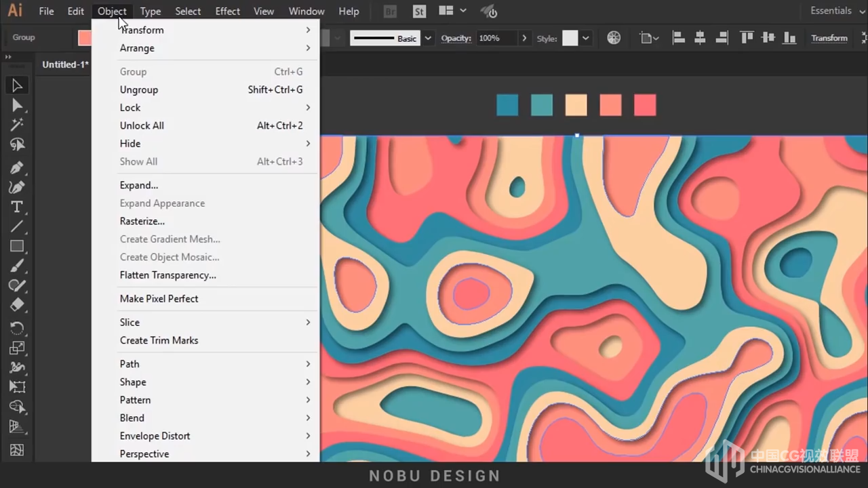Click the Opacity label link
The image size is (868, 488).
(x=456, y=38)
